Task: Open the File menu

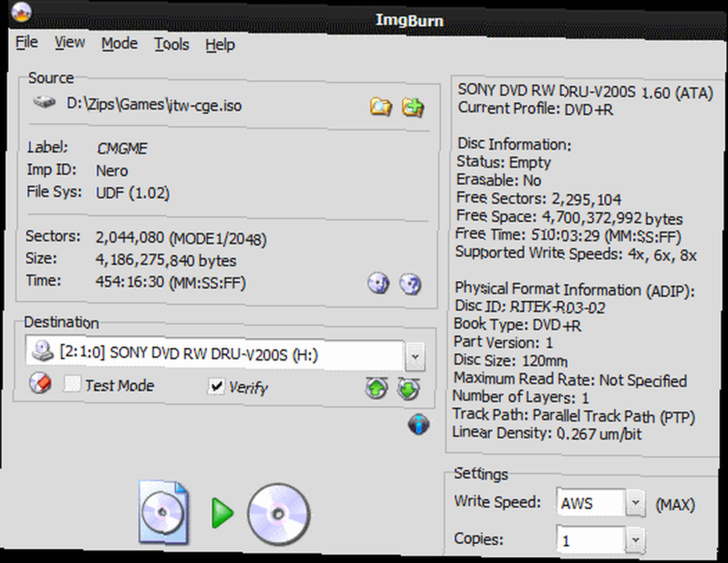Action: point(26,42)
